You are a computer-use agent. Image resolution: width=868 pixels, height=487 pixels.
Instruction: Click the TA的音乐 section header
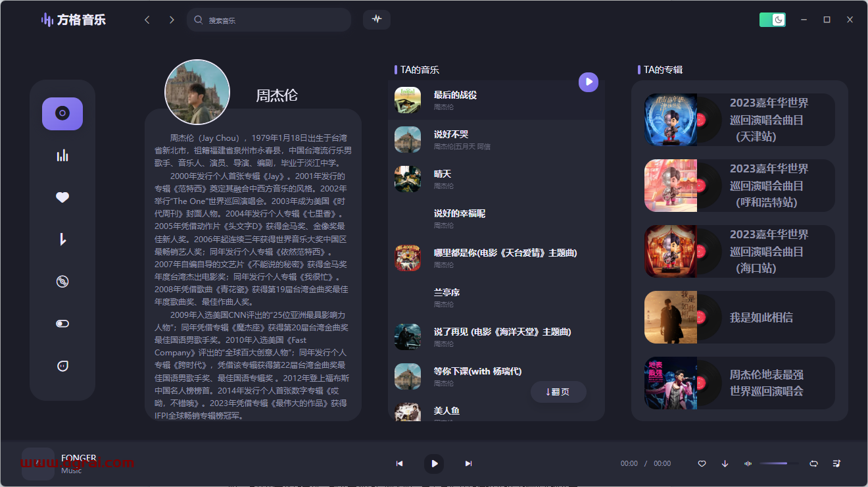420,70
